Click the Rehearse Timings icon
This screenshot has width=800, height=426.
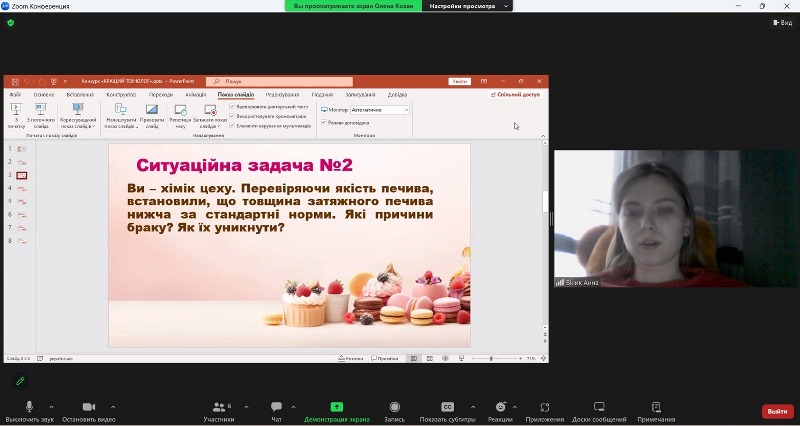tap(180, 109)
